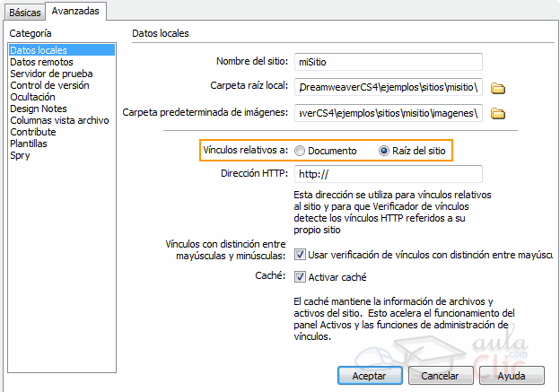Image resolution: width=560 pixels, height=392 pixels.
Task: Select Datos locales category
Action: [x=62, y=50]
